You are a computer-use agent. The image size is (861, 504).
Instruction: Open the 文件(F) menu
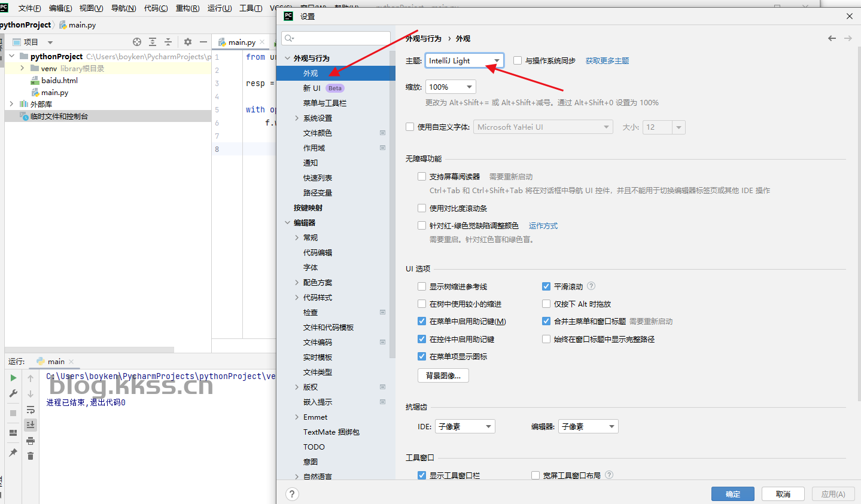(x=29, y=8)
